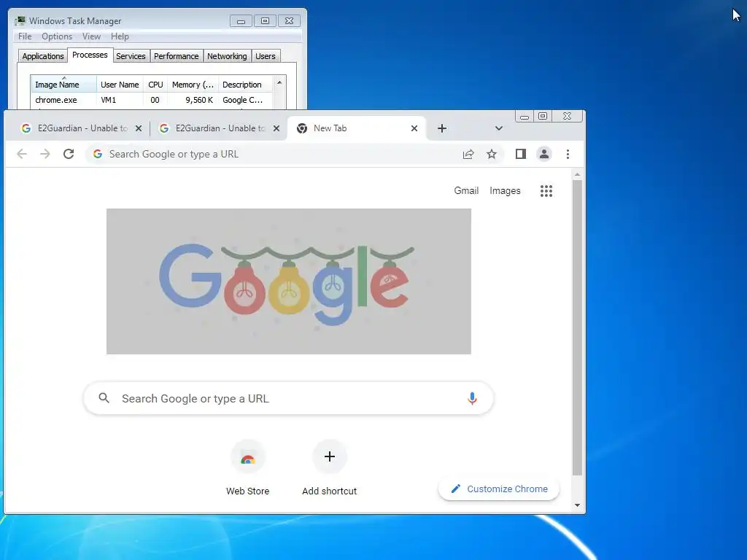The width and height of the screenshot is (747, 560).
Task: Close the New Tab tab
Action: 414,128
